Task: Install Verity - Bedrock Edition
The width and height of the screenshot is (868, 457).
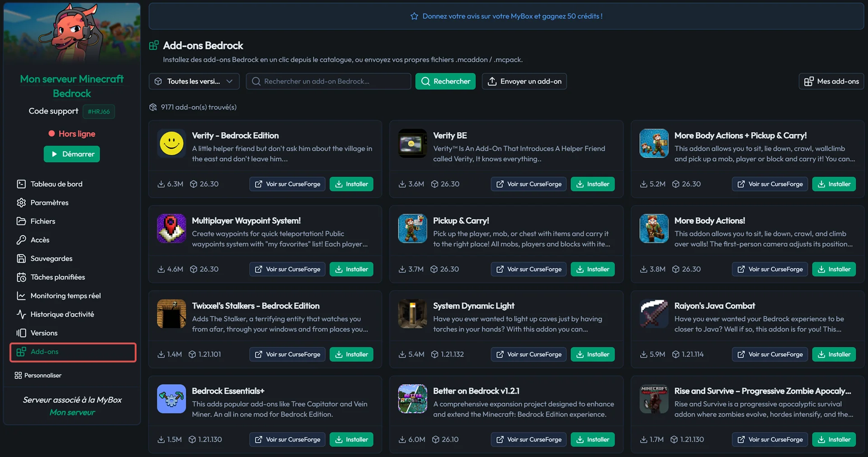Action: click(351, 184)
